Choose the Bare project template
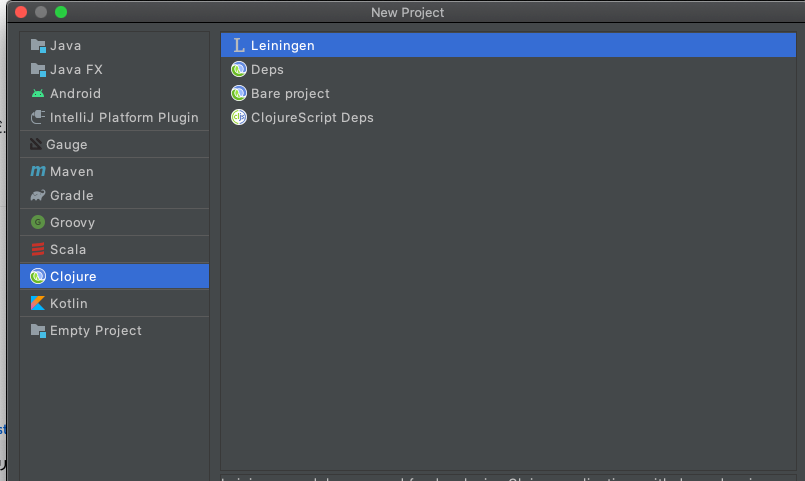The height and width of the screenshot is (481, 805). (290, 93)
